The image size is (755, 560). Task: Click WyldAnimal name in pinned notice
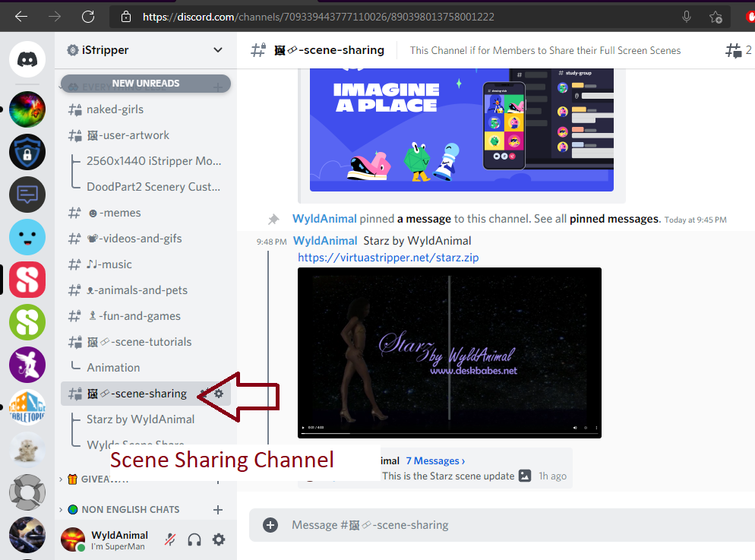point(324,219)
